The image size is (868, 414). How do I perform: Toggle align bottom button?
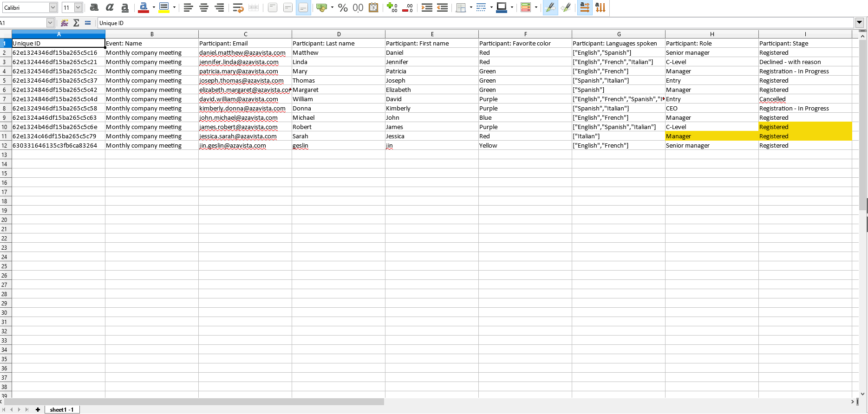[303, 7]
